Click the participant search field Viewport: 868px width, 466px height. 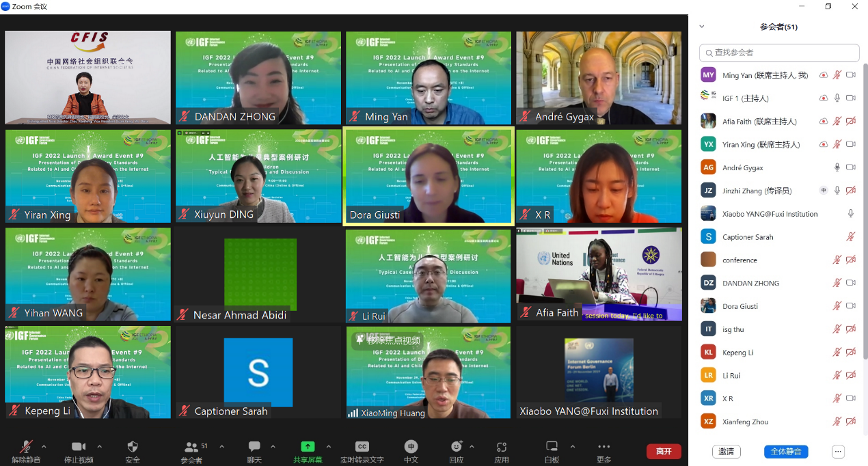pos(779,53)
